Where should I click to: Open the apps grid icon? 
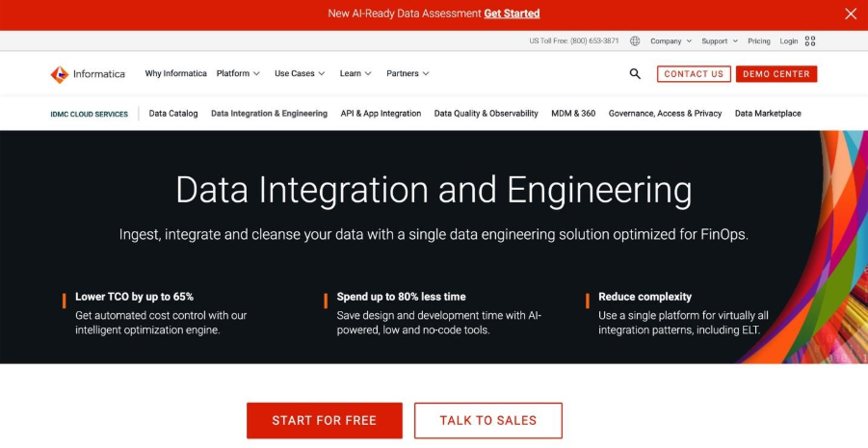(810, 41)
